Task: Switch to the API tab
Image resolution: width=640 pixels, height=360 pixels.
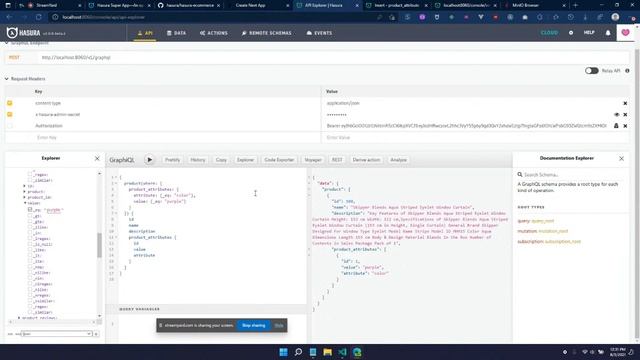Action: [x=145, y=33]
